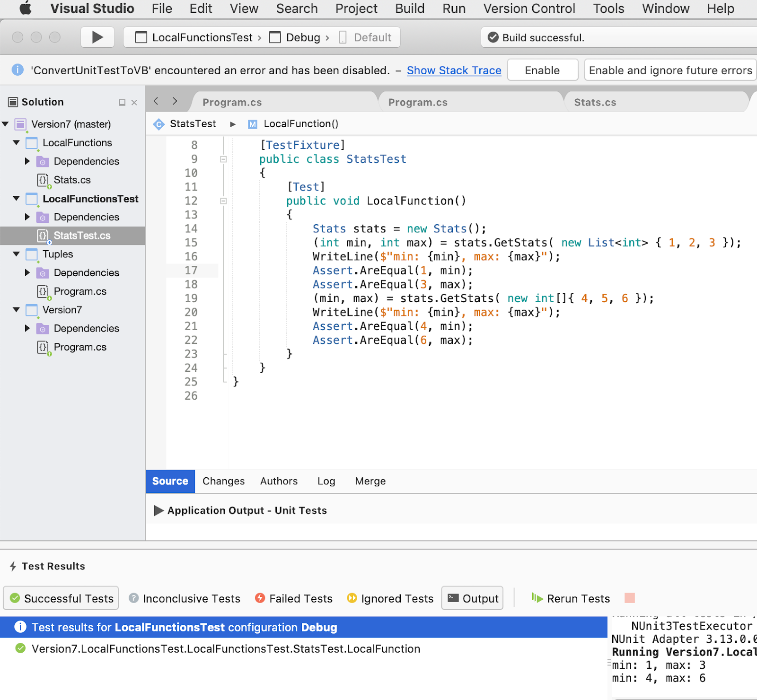757x700 pixels.
Task: Toggle the Inconclusive Tests filter
Action: pyautogui.click(x=185, y=598)
